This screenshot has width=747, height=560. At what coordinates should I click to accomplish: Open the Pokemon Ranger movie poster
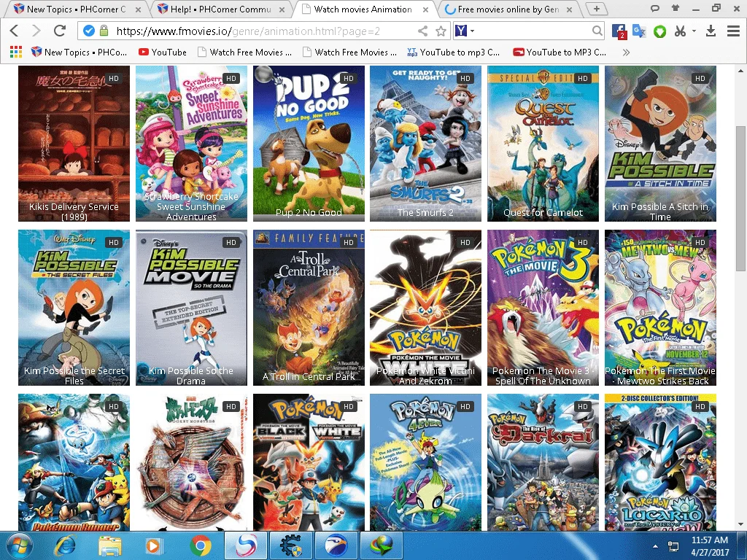coord(74,462)
